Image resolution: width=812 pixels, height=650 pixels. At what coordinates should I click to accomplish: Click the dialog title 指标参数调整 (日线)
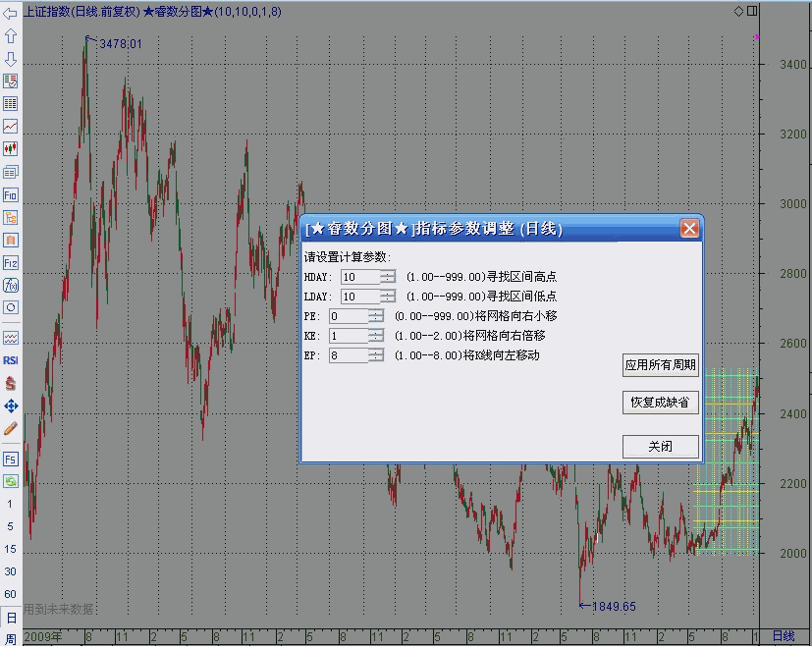[488, 229]
